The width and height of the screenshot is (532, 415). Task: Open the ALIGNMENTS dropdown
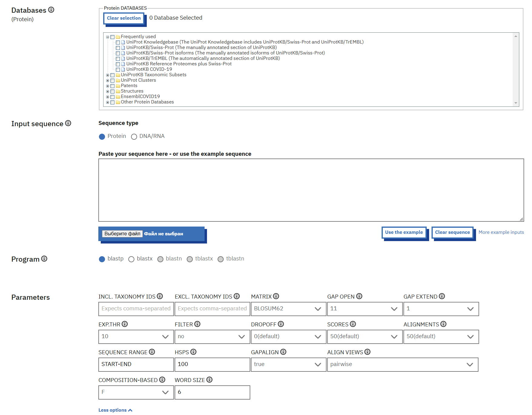(x=441, y=337)
